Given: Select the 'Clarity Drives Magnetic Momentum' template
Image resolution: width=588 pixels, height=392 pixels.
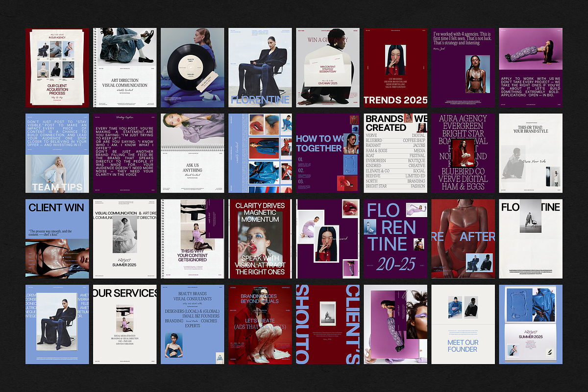Looking at the screenshot, I should [x=260, y=239].
